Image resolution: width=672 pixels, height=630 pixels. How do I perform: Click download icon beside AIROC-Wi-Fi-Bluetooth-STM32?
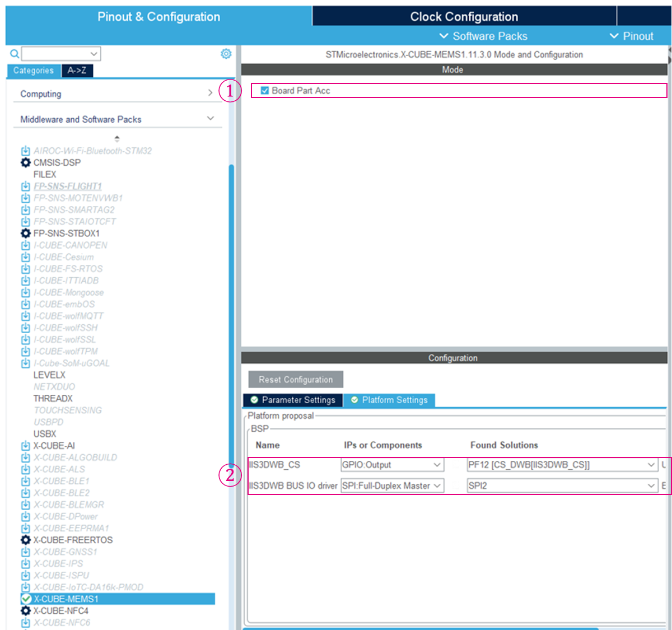pos(25,151)
